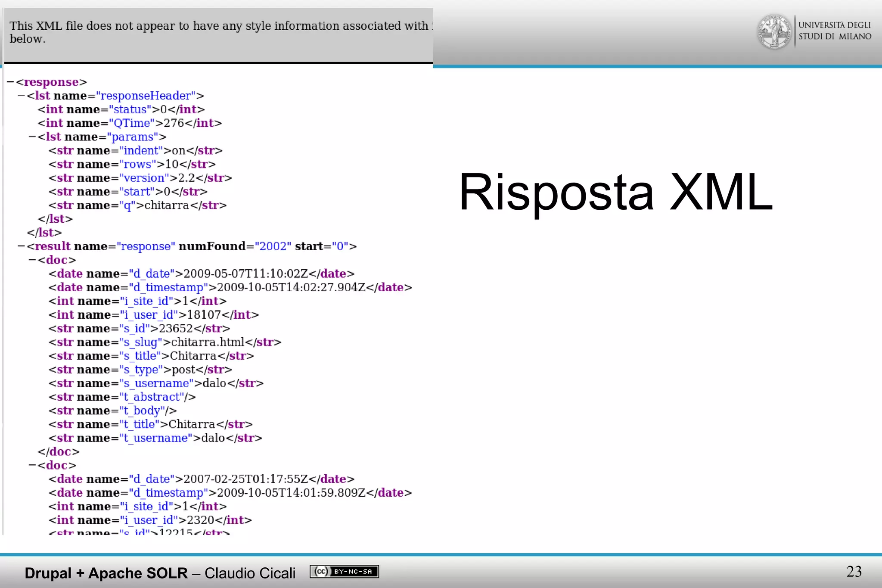
Task: Click the i_user_id 18107 line
Action: [x=154, y=315]
